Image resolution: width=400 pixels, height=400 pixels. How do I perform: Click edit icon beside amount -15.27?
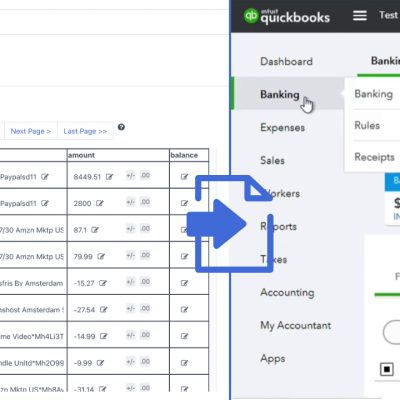[x=103, y=283]
